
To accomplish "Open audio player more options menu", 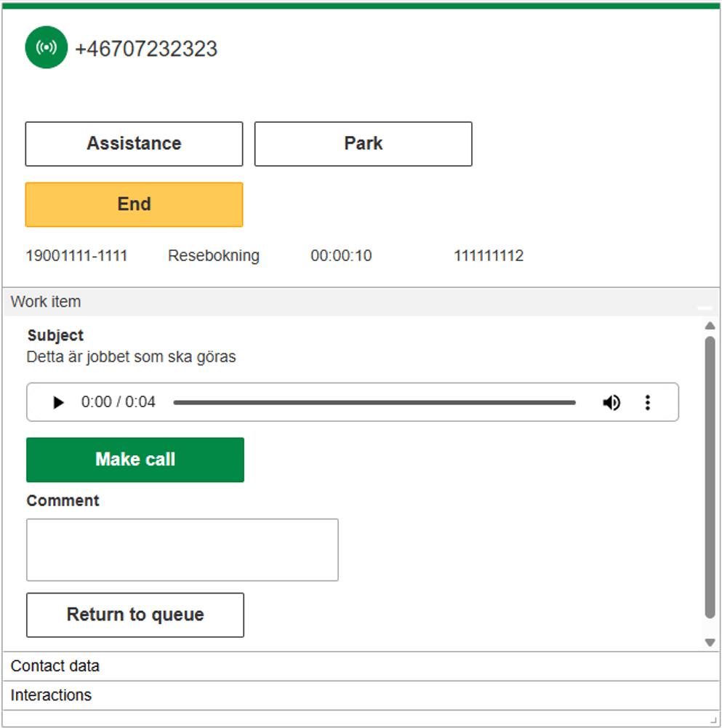I will 647,402.
